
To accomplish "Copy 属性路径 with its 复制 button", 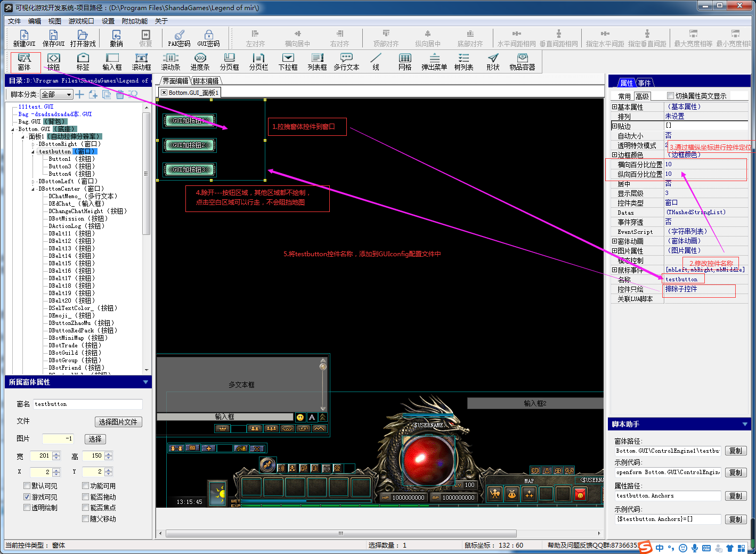I will tap(736, 496).
